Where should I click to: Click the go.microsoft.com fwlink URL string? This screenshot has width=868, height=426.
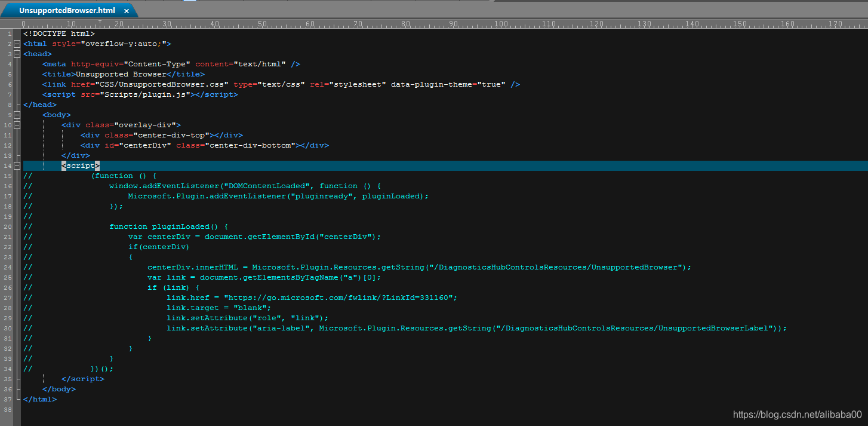pyautogui.click(x=338, y=298)
